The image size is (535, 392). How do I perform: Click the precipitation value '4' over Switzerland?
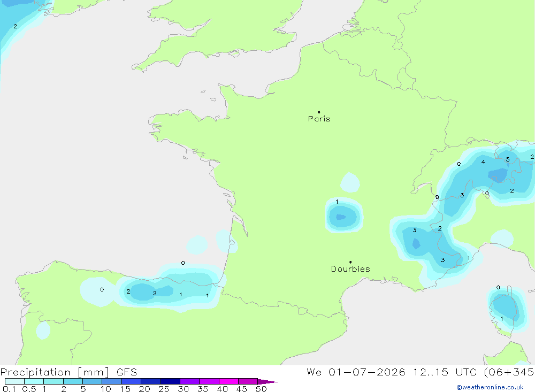point(483,162)
